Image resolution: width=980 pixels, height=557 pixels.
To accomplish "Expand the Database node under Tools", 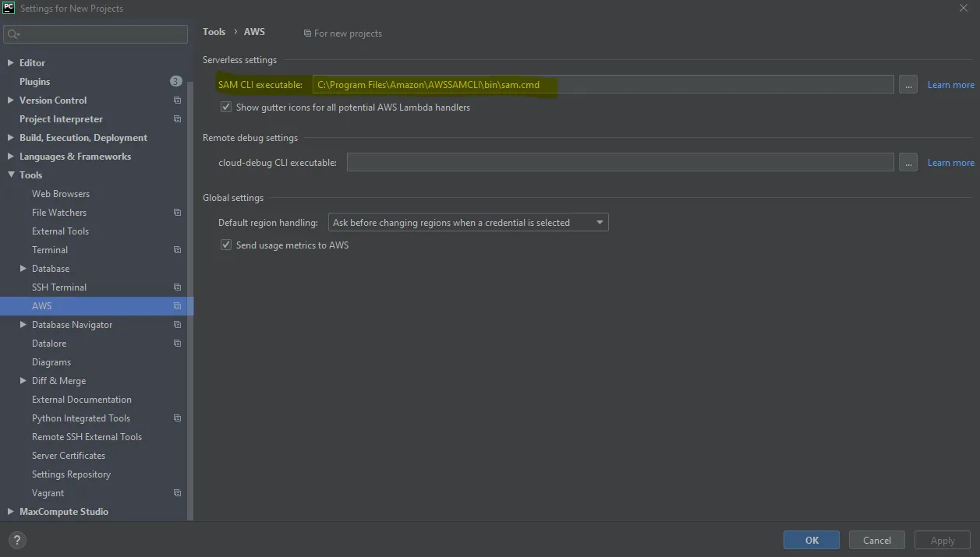I will pos(23,269).
